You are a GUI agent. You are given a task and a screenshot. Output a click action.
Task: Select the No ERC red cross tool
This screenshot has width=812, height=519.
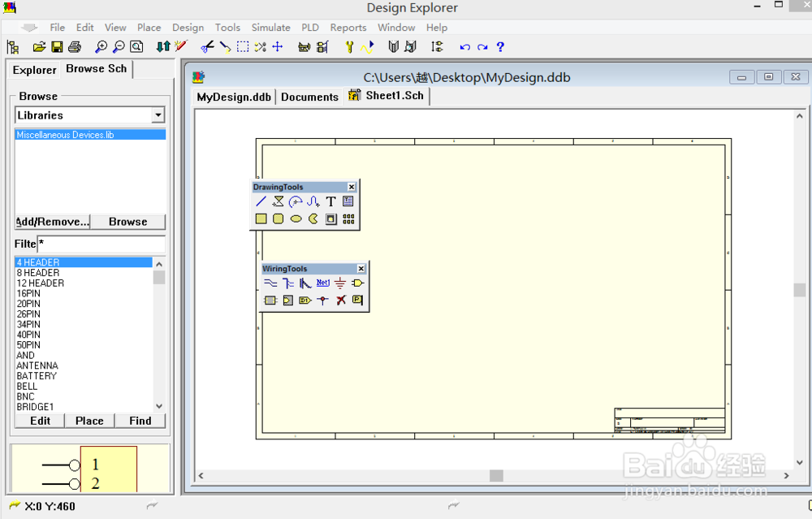[340, 300]
